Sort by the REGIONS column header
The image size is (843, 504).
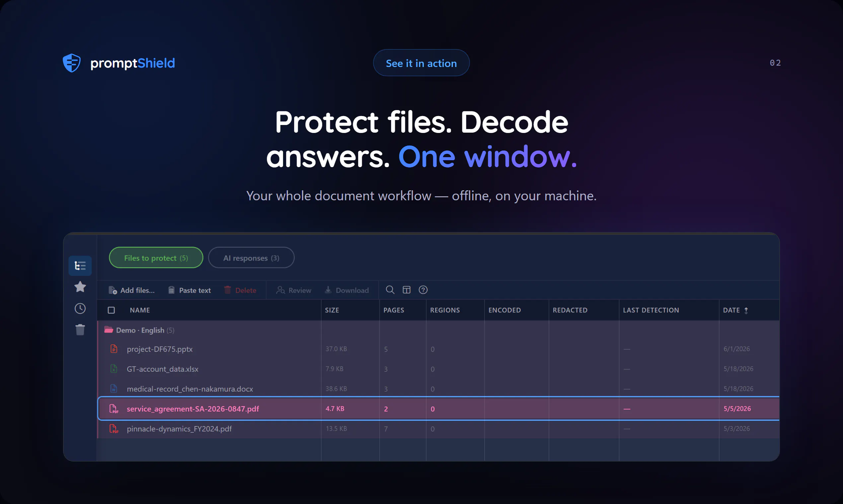coord(445,310)
